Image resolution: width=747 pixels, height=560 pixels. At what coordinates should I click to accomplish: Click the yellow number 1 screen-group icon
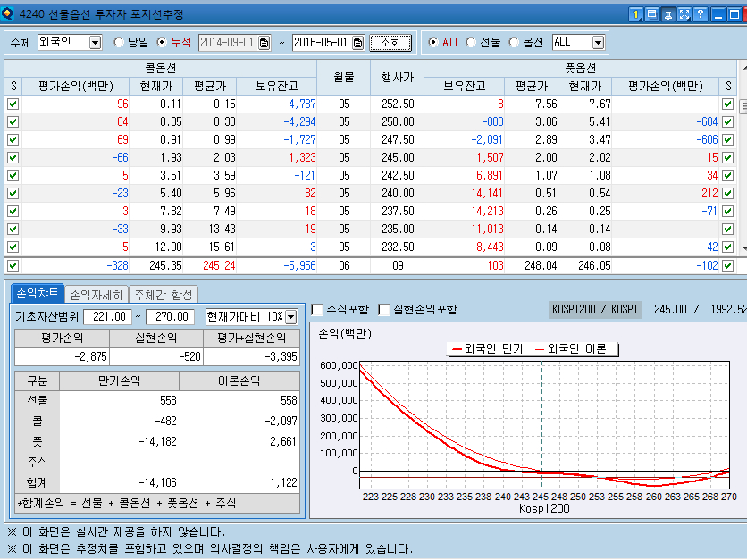pos(636,13)
